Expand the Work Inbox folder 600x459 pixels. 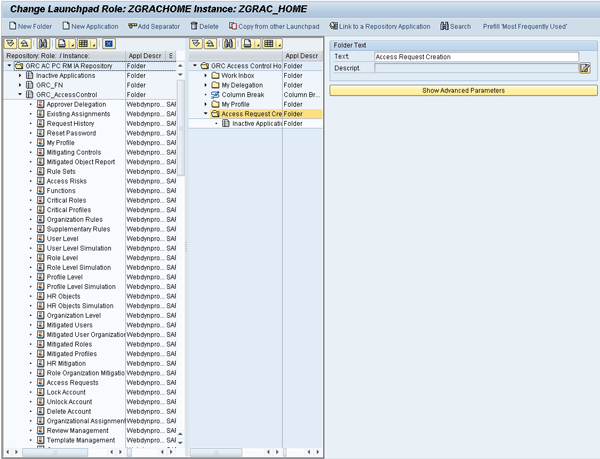coord(205,76)
